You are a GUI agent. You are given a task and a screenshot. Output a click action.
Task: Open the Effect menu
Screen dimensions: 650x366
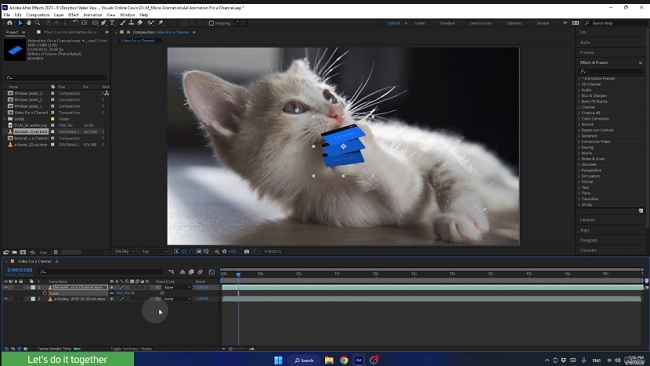73,15
